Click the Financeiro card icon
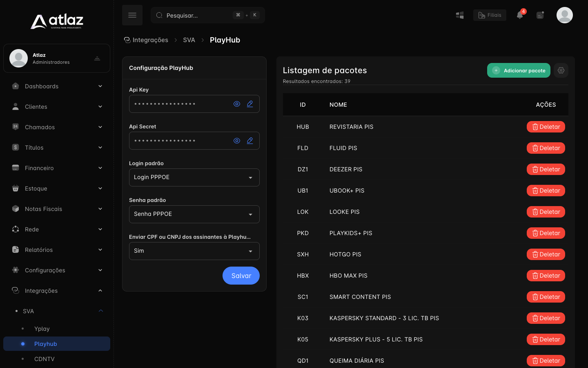The image size is (588, 368). coord(16,168)
